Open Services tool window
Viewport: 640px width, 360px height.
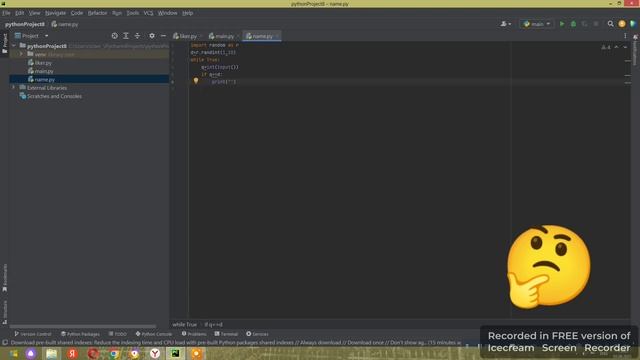(257, 334)
